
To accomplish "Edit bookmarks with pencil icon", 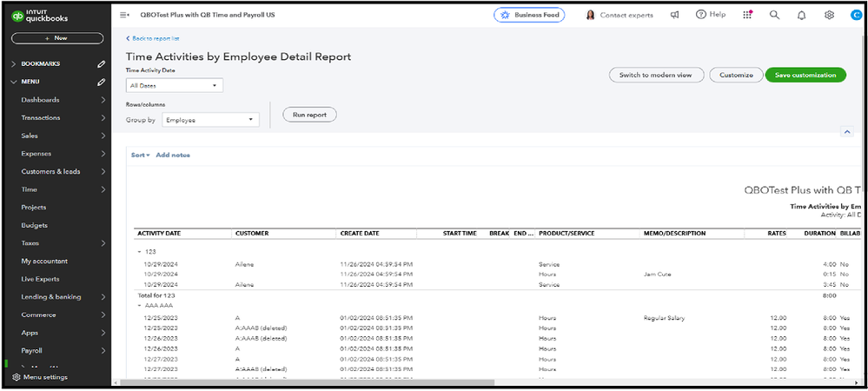I will (102, 64).
